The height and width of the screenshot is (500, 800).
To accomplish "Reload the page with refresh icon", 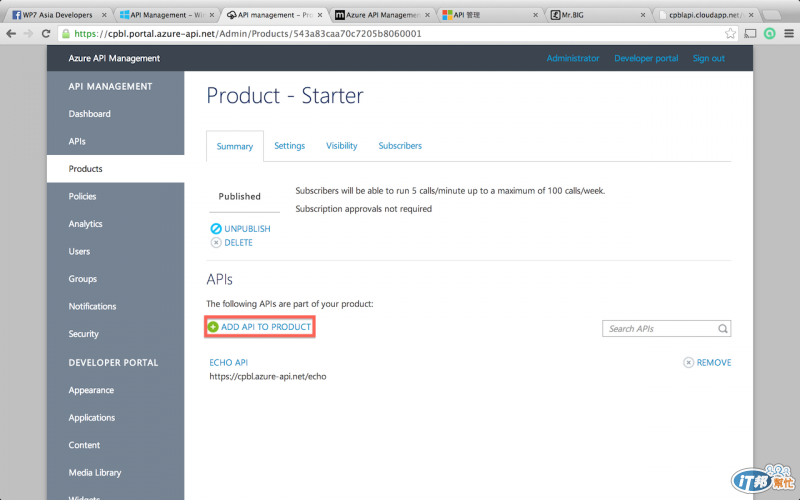I will [46, 34].
